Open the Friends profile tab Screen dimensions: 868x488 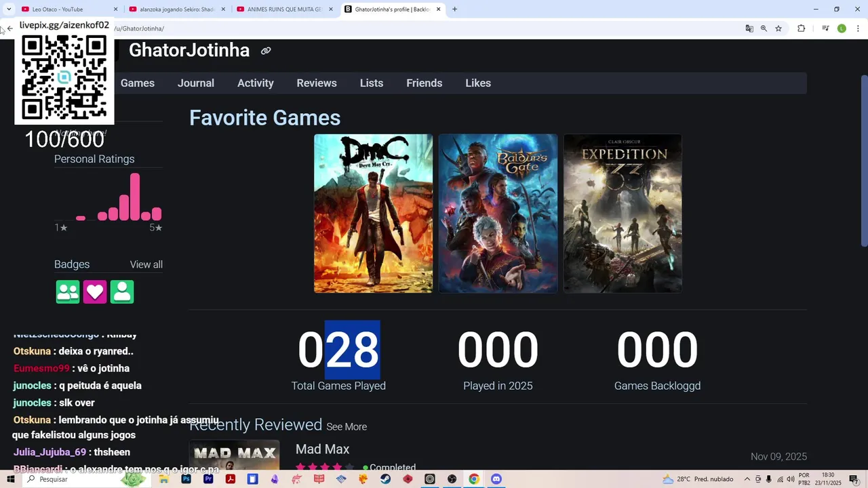(425, 83)
